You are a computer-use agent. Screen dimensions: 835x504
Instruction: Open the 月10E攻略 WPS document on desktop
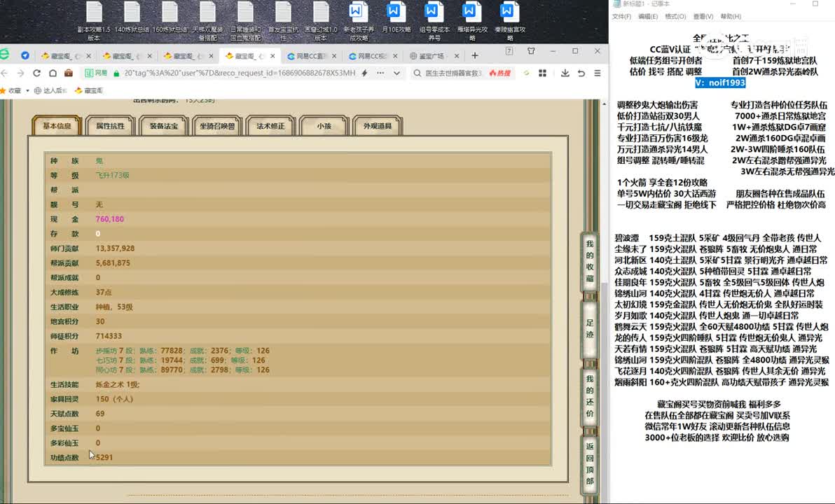395,18
